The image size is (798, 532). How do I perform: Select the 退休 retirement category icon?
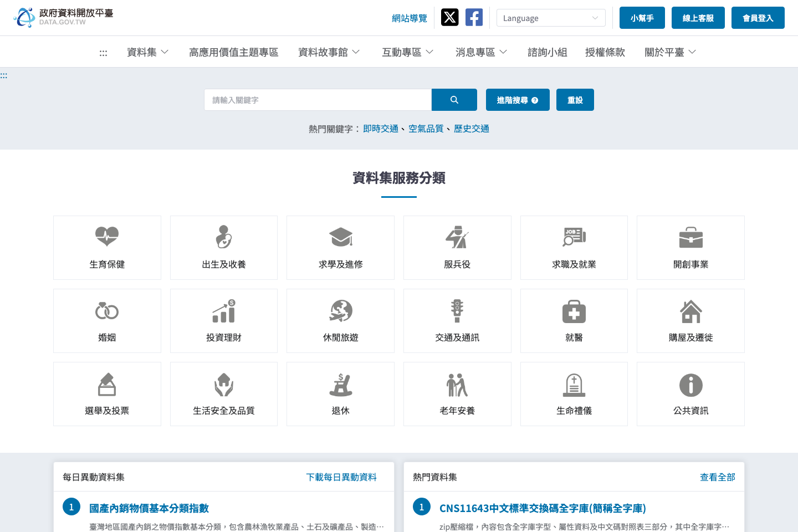(340, 383)
